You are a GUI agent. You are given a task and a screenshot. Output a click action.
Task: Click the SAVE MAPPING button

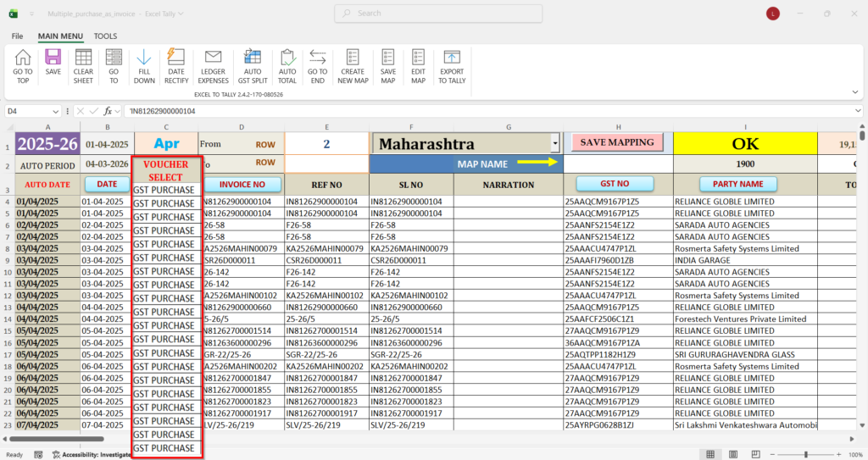coord(617,142)
